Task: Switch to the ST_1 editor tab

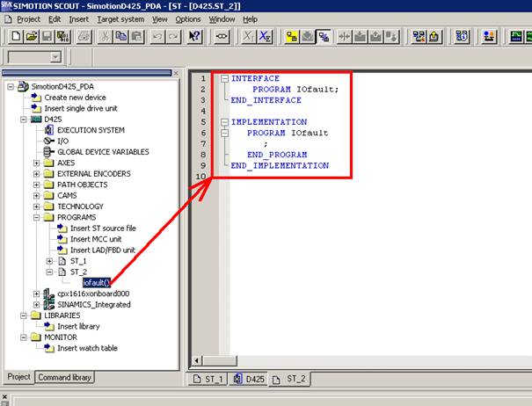Action: click(x=208, y=379)
